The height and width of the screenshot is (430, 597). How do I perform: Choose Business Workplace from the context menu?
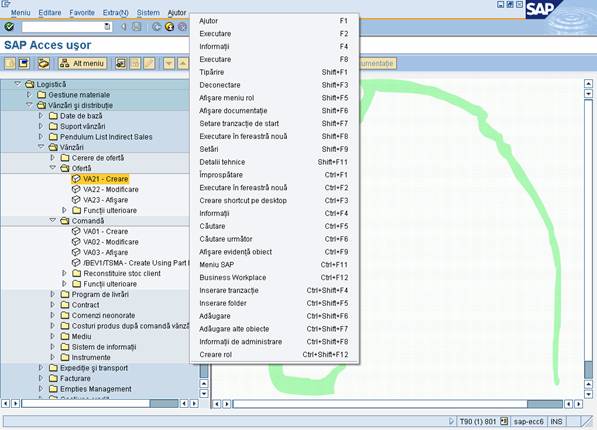pyautogui.click(x=274, y=277)
